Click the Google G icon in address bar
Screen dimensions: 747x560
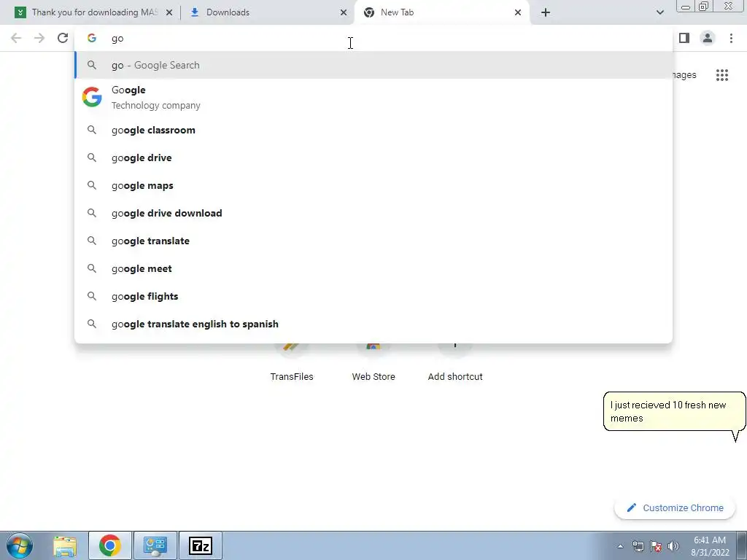(92, 38)
